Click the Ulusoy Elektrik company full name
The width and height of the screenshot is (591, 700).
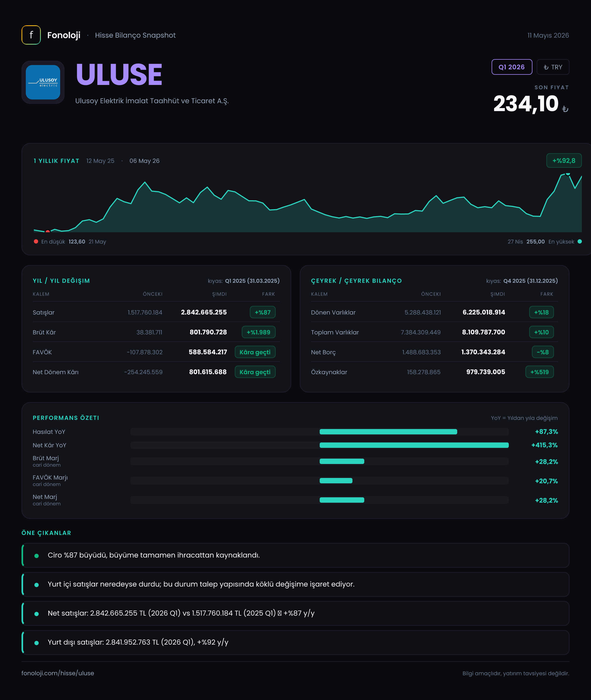click(x=152, y=101)
